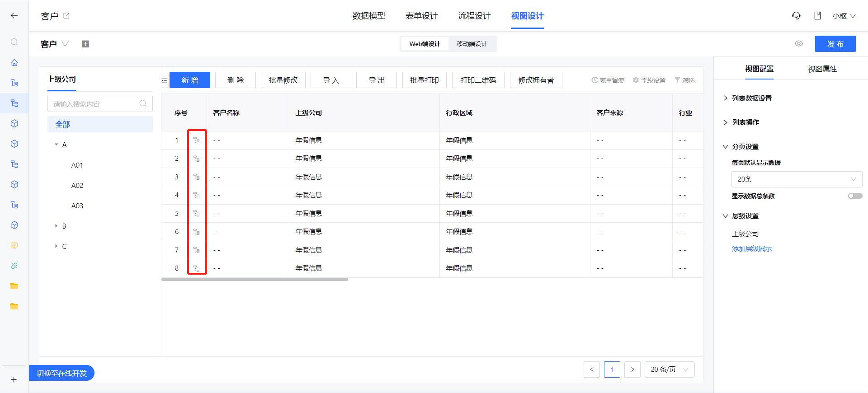Open 字段设置 field settings
The image size is (868, 393).
click(649, 80)
